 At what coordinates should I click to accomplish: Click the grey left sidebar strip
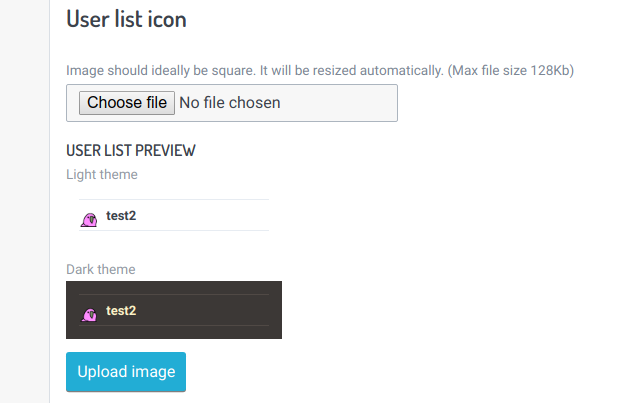coord(25,201)
